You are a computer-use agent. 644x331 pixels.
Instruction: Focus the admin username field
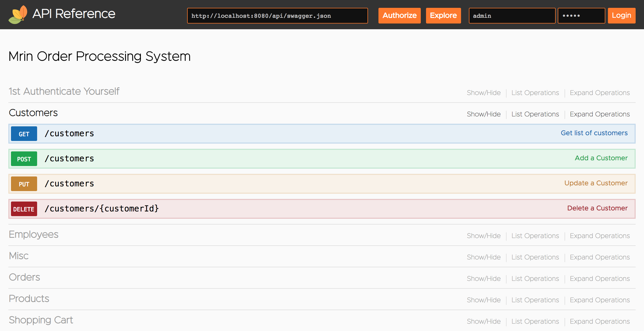(x=512, y=16)
